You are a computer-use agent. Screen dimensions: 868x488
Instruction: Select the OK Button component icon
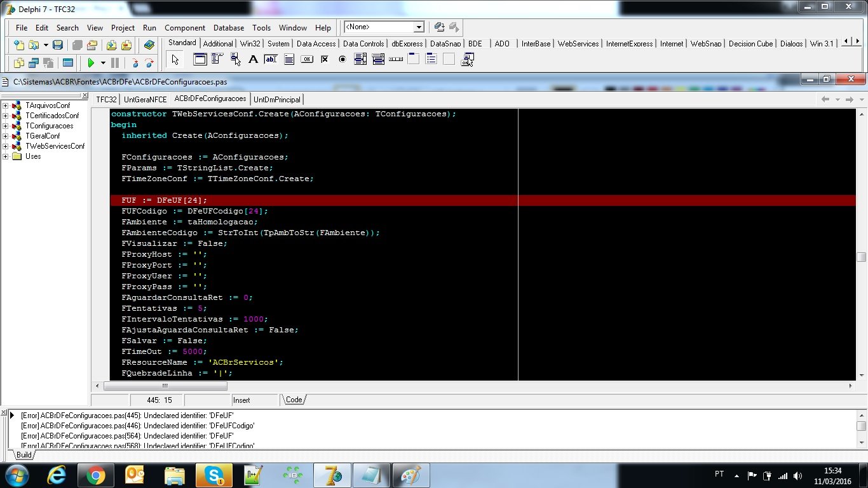[306, 59]
